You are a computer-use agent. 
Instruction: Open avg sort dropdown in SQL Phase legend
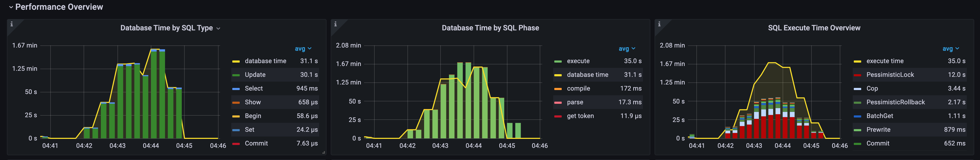(x=627, y=49)
